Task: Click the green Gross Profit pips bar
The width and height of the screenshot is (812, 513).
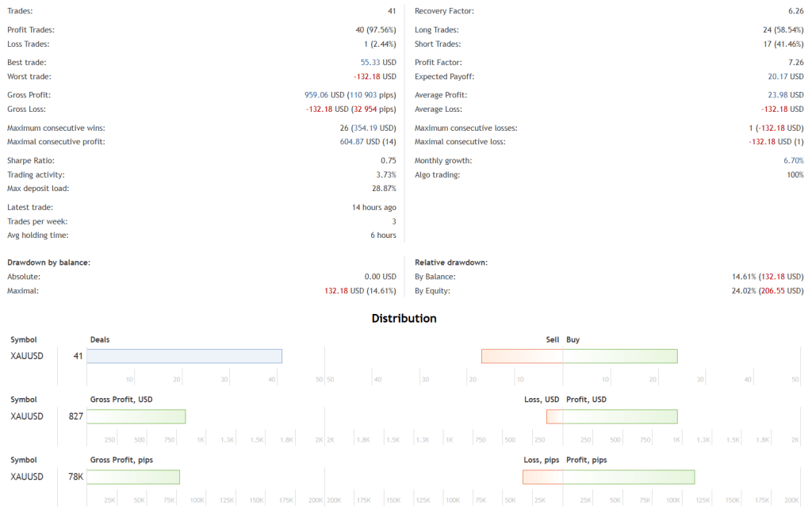Action: pos(132,477)
